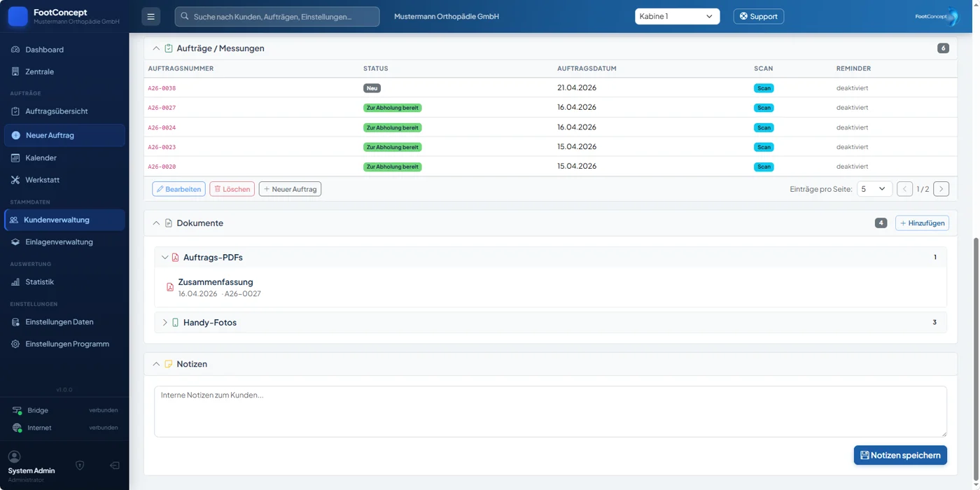The image size is (980, 490).
Task: Click the Werkstatt tools icon
Action: (x=15, y=180)
